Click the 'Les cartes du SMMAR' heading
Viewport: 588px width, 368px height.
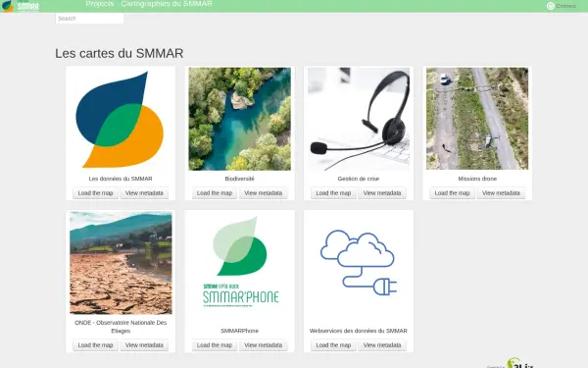click(x=120, y=53)
